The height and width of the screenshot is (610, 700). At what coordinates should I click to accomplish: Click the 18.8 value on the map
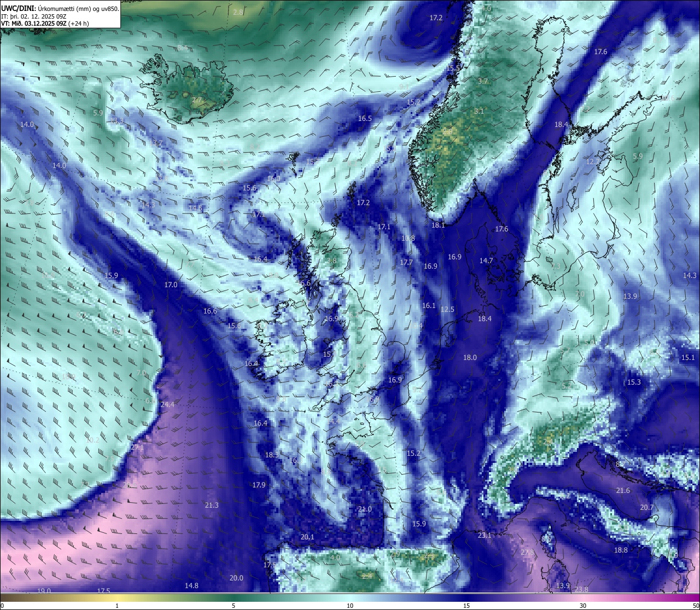tap(621, 550)
